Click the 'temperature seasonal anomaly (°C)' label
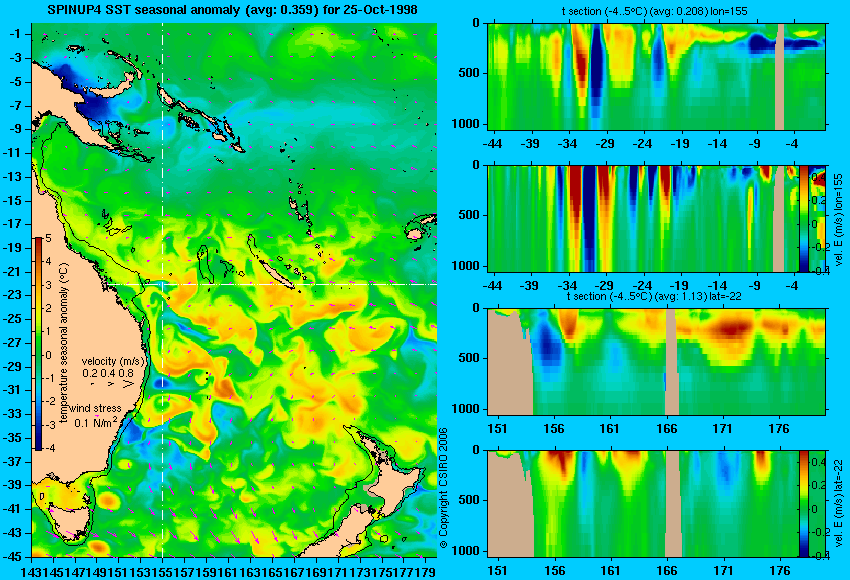 click(x=64, y=343)
